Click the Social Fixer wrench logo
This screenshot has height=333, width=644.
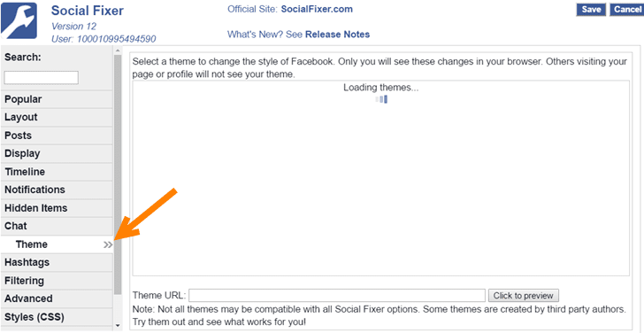pos(19,20)
